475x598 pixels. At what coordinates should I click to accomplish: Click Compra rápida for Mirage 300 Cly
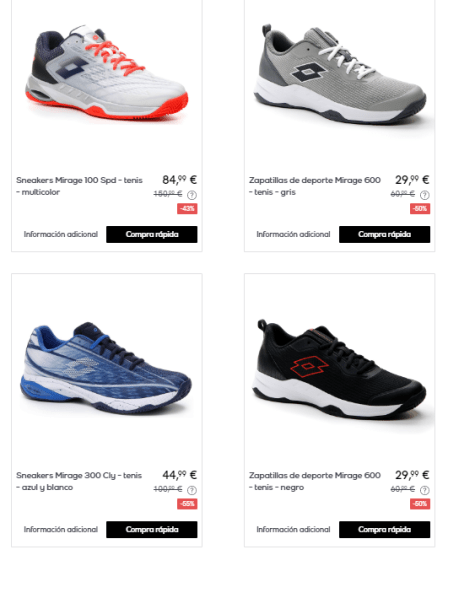[152, 529]
